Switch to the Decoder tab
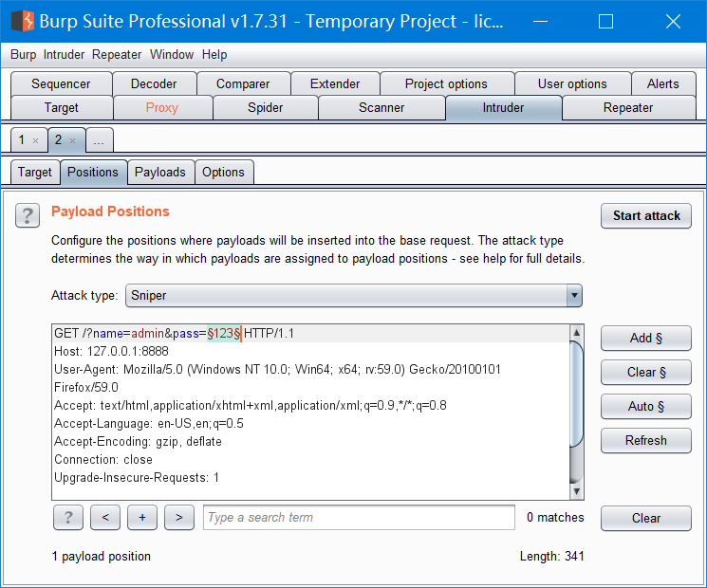Image resolution: width=707 pixels, height=588 pixels. point(154,83)
